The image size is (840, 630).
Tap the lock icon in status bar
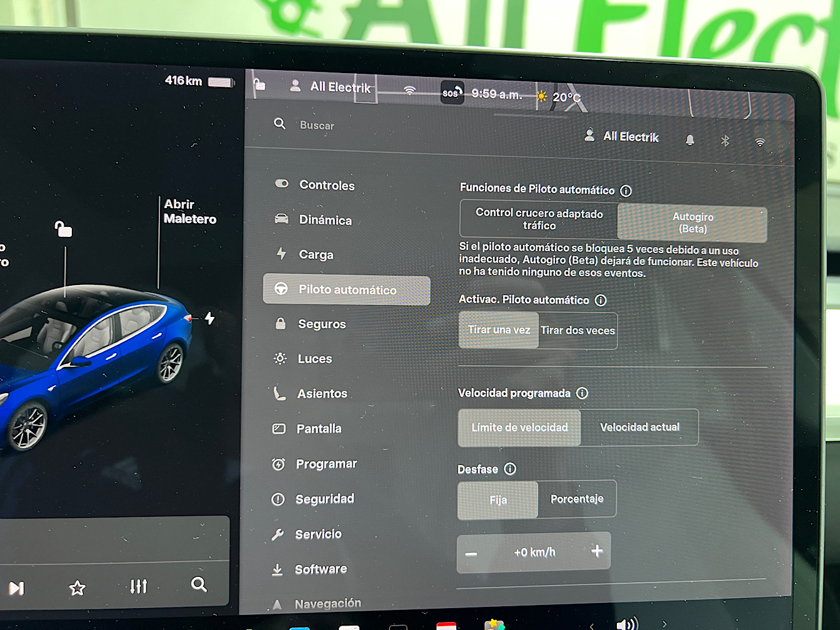pyautogui.click(x=259, y=84)
